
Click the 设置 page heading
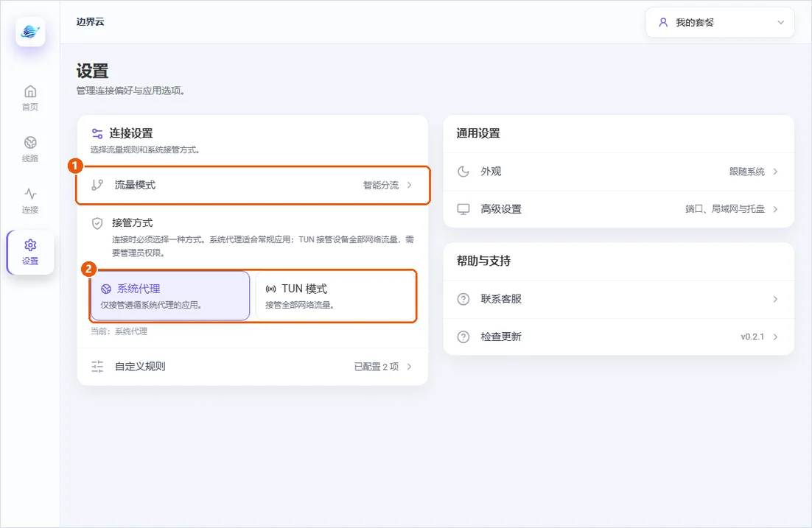click(92, 71)
